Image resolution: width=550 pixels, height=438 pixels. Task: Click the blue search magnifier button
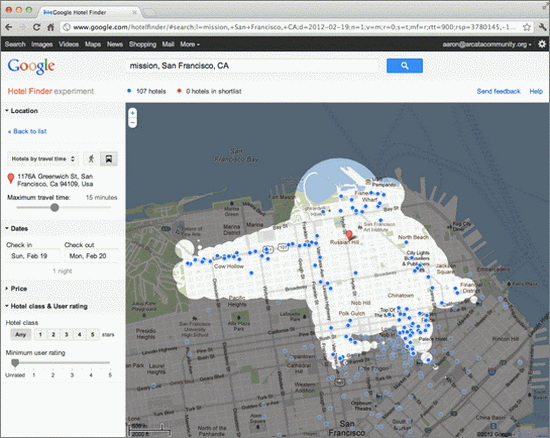pos(404,66)
